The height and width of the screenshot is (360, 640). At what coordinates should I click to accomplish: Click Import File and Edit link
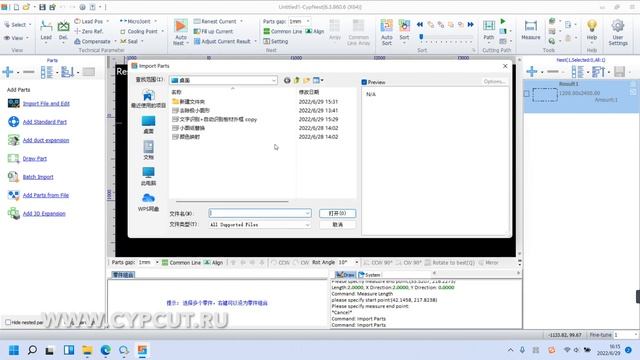[46, 104]
